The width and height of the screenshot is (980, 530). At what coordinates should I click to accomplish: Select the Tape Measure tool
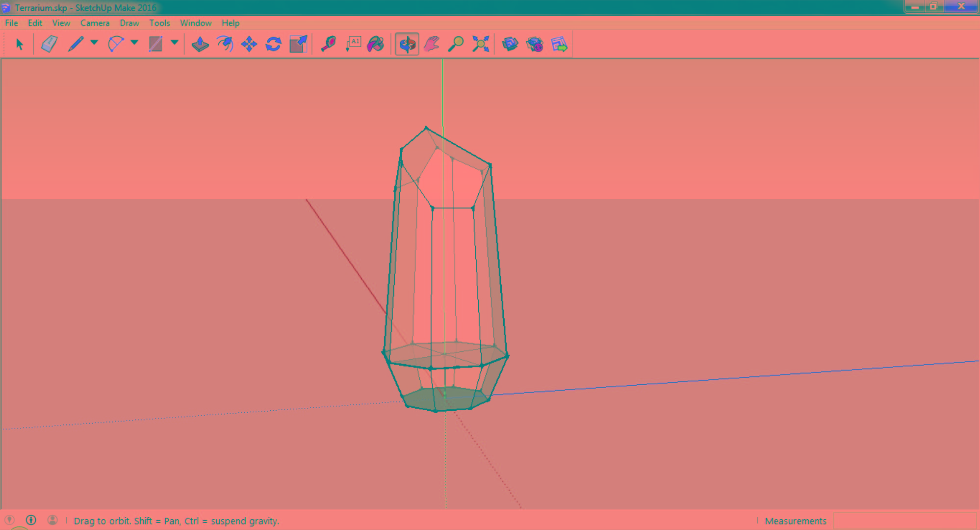point(328,44)
